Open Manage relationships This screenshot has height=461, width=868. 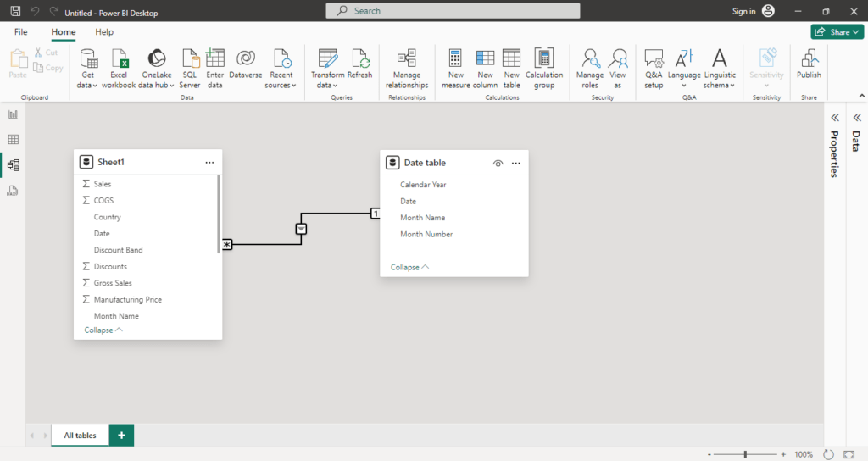(407, 69)
